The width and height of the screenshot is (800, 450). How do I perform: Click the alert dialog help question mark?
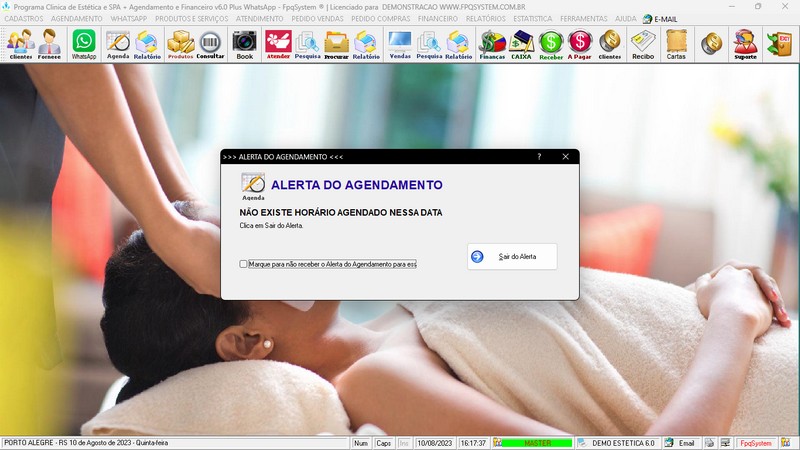(539, 157)
